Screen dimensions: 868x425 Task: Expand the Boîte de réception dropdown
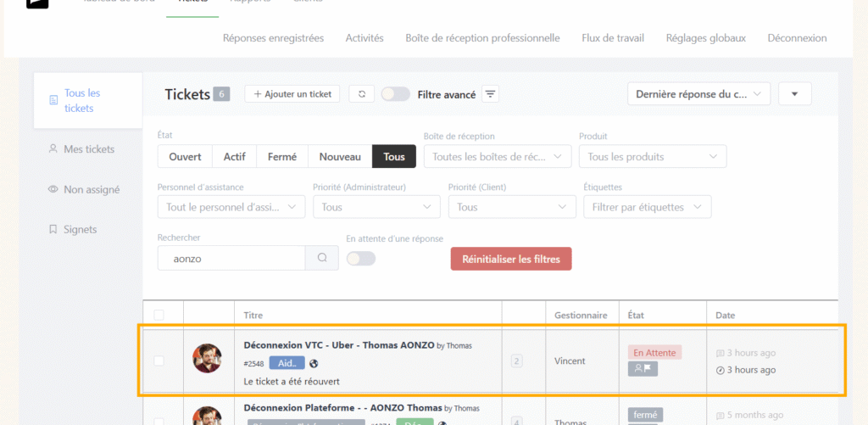click(x=498, y=157)
